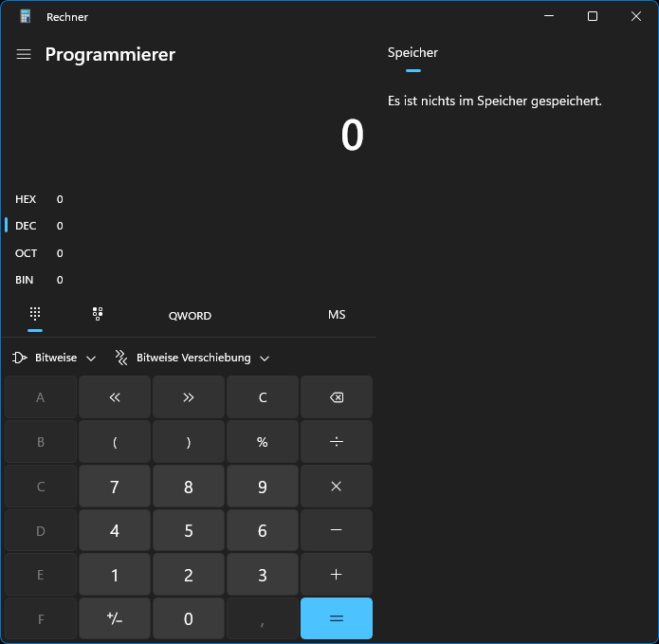Image resolution: width=659 pixels, height=644 pixels.
Task: Click the left shift << key
Action: coord(115,397)
